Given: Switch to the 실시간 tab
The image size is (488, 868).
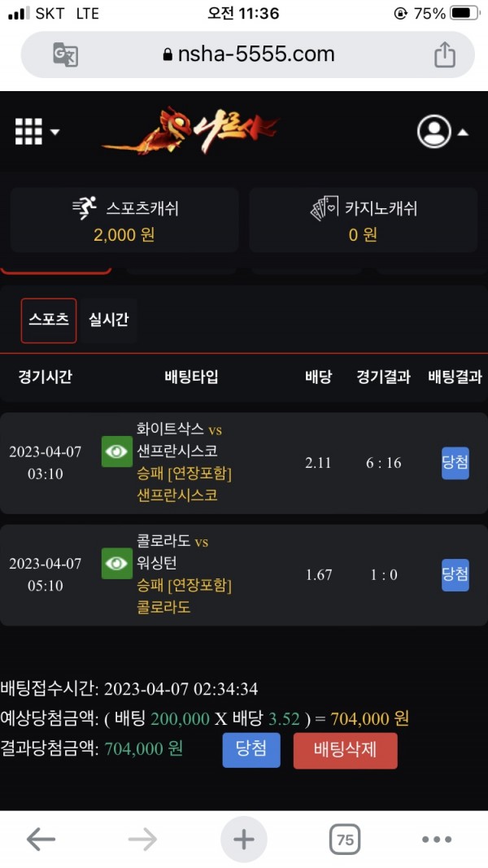Looking at the screenshot, I should click(x=109, y=320).
